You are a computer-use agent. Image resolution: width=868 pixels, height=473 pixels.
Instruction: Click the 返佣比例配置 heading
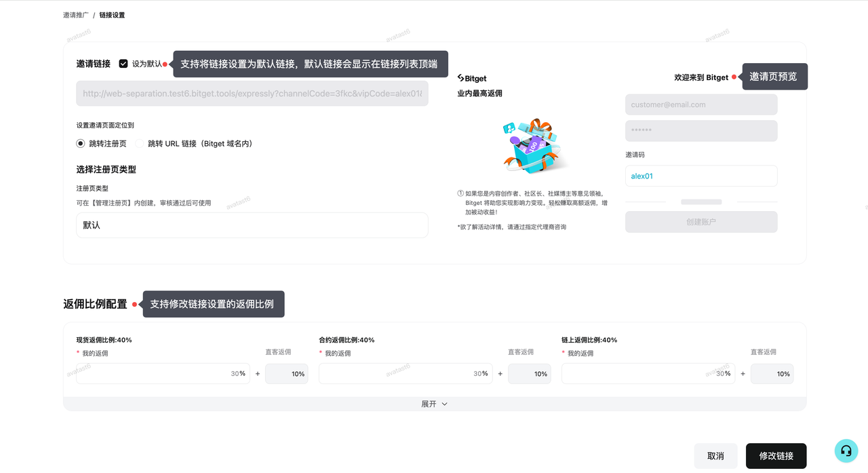[95, 304]
